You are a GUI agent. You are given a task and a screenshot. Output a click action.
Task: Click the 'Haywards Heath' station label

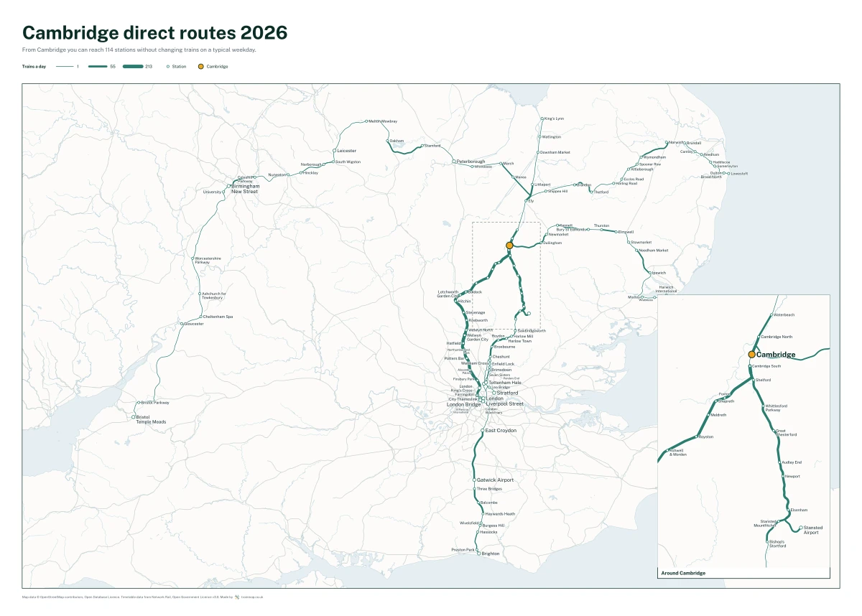click(501, 514)
